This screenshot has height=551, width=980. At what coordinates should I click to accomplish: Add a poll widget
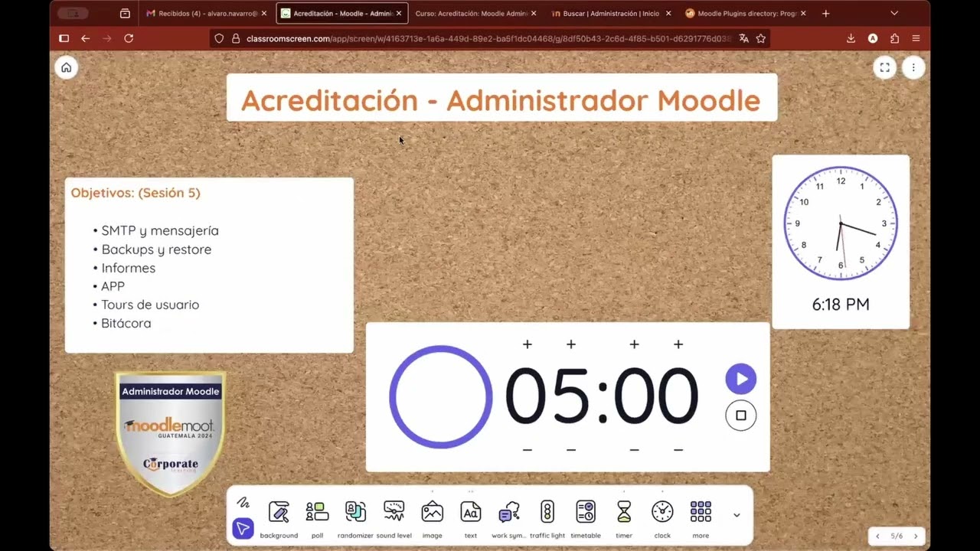[x=317, y=519]
